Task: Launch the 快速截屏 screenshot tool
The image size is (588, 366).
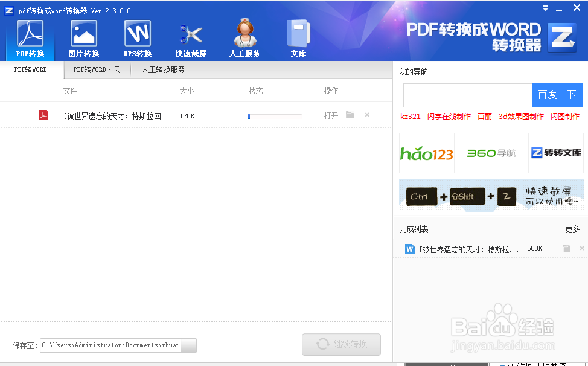Action: point(191,37)
